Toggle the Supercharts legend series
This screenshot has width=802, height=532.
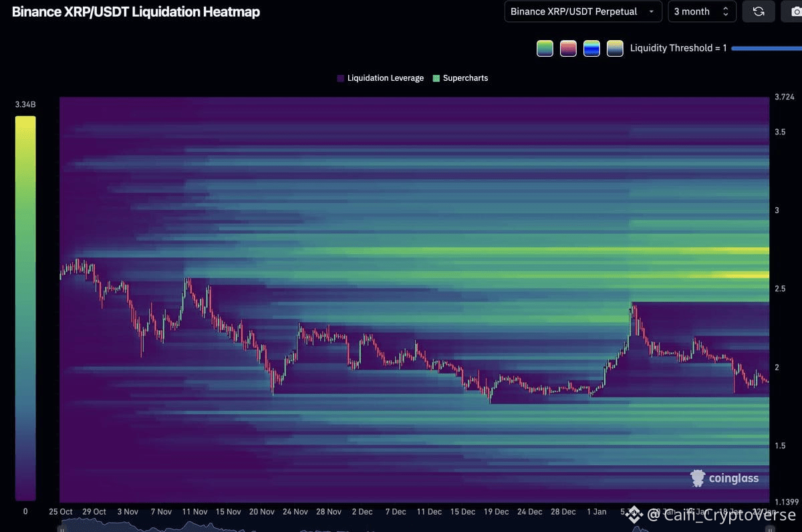460,78
